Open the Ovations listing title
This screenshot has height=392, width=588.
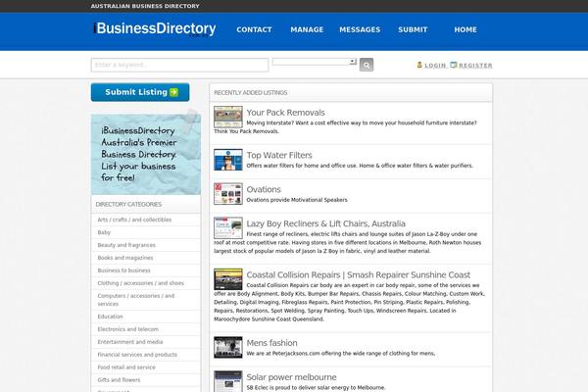264,189
